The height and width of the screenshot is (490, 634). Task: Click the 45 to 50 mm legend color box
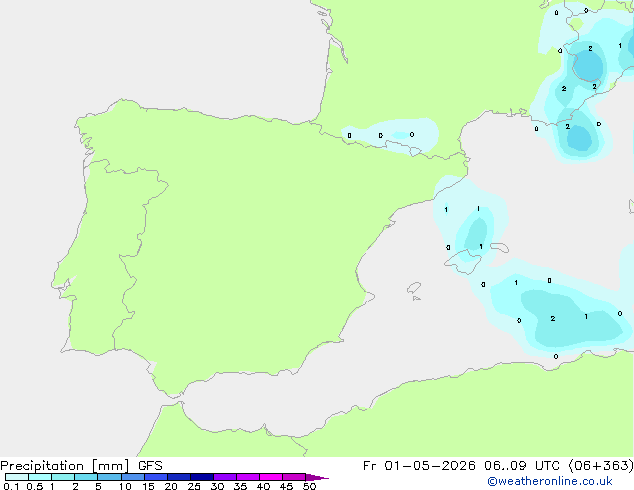(294, 477)
